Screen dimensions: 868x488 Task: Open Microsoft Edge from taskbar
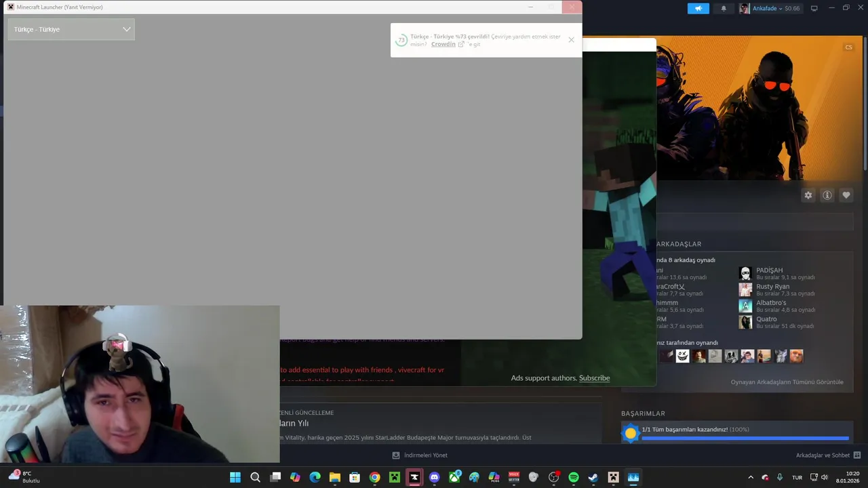315,477
